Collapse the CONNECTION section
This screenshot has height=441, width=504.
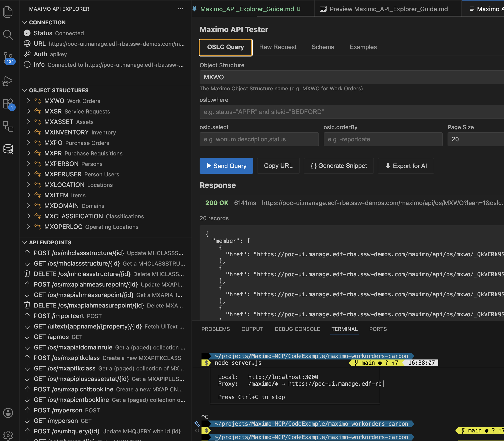pyautogui.click(x=24, y=22)
